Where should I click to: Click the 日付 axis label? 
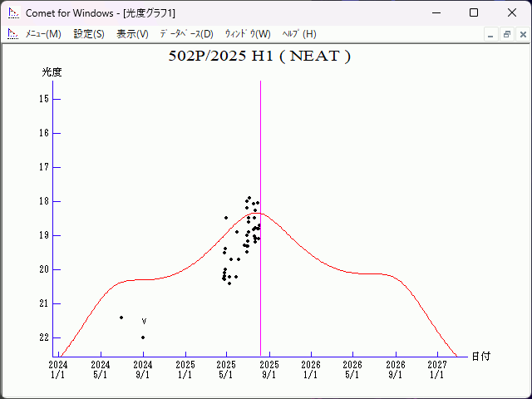[480, 356]
